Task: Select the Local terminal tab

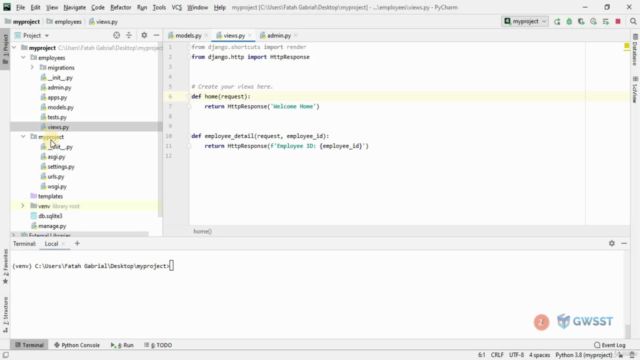Action: pos(51,244)
